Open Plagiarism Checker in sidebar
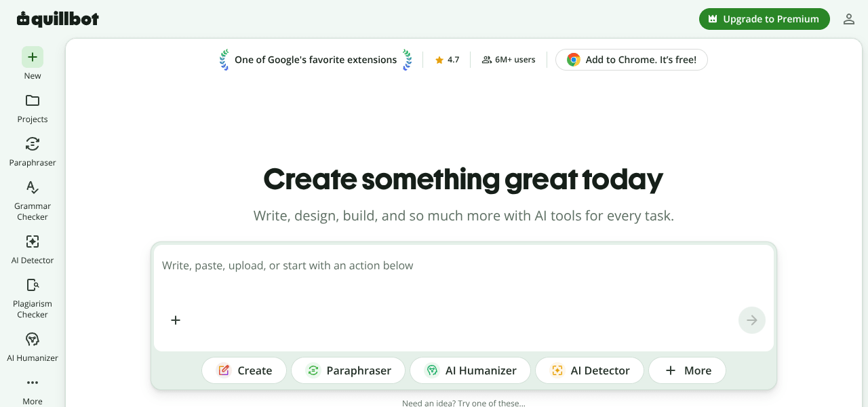This screenshot has width=868, height=407. point(33,298)
